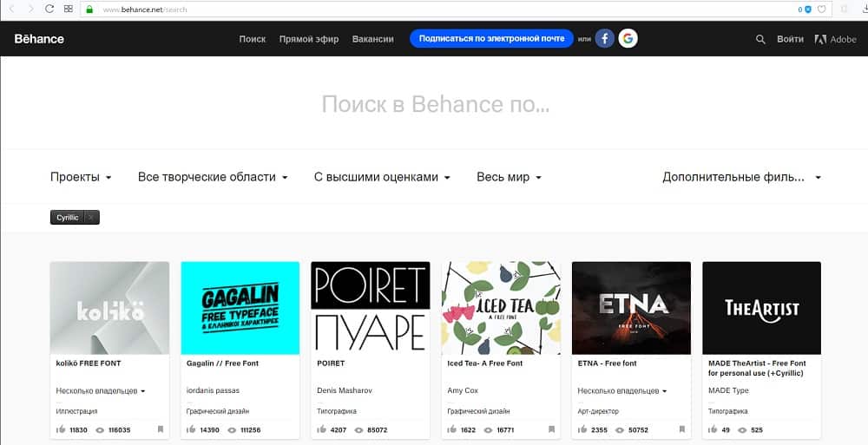
Task: Open the Весь мир location dropdown
Action: pyautogui.click(x=510, y=177)
